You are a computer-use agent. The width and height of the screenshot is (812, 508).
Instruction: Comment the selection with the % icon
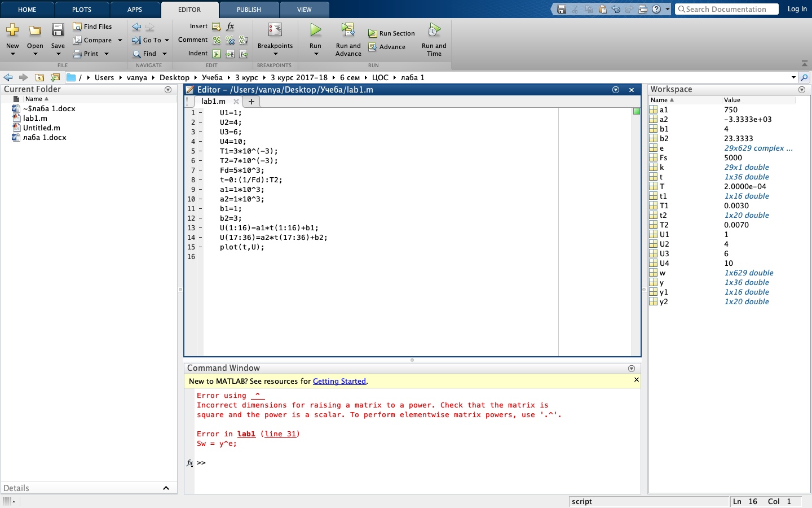[x=216, y=40]
